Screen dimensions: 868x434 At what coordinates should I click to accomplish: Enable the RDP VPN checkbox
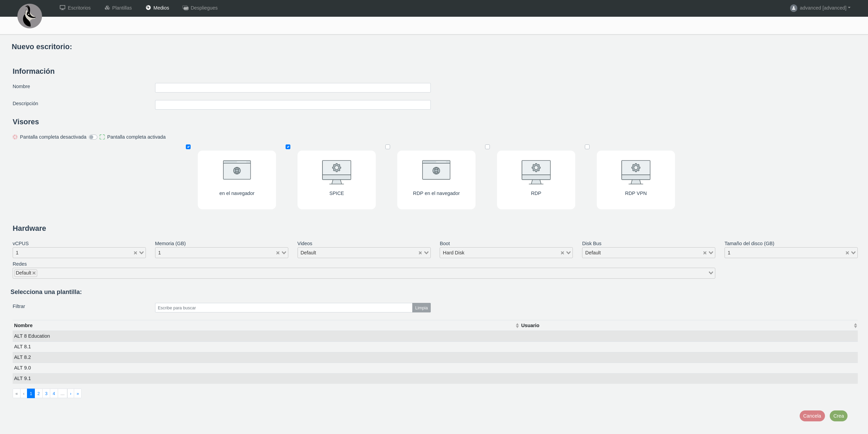[x=587, y=147]
